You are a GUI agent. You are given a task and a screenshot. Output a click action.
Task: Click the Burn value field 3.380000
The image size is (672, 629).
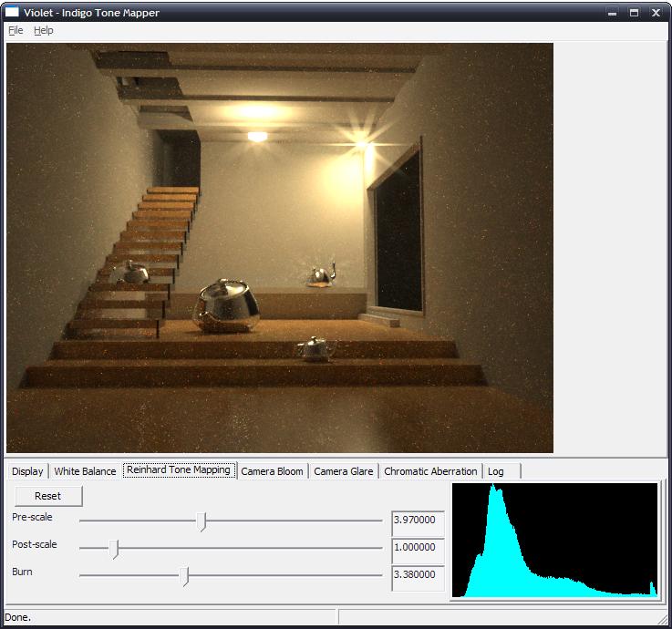(x=418, y=578)
